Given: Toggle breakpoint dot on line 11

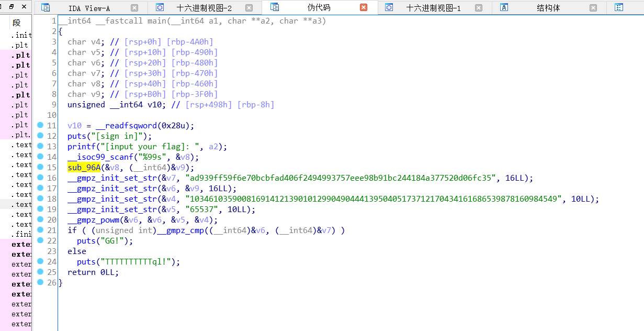Looking at the screenshot, I should pos(40,126).
